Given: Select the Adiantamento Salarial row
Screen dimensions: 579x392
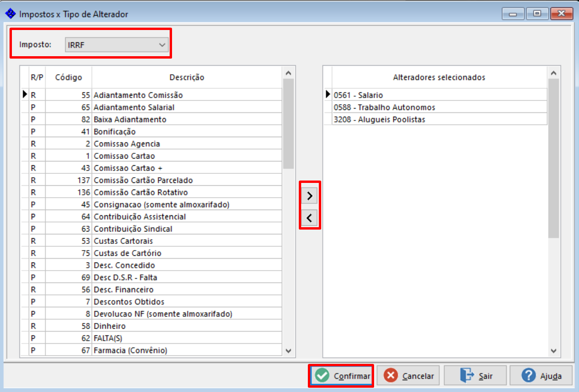Looking at the screenshot, I should pyautogui.click(x=152, y=107).
